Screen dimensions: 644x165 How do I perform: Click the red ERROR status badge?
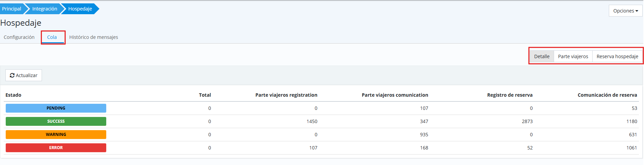[x=56, y=148]
